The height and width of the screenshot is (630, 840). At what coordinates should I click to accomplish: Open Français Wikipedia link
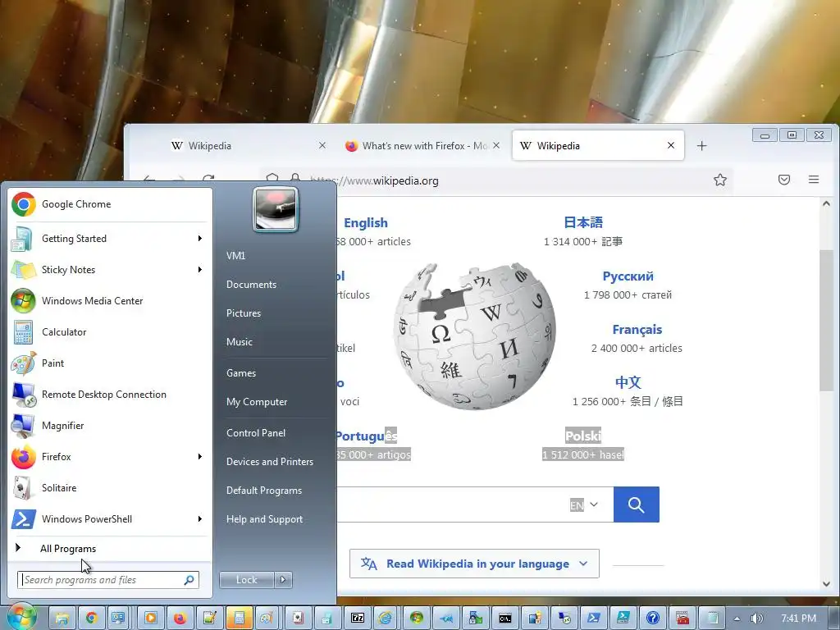tap(637, 330)
